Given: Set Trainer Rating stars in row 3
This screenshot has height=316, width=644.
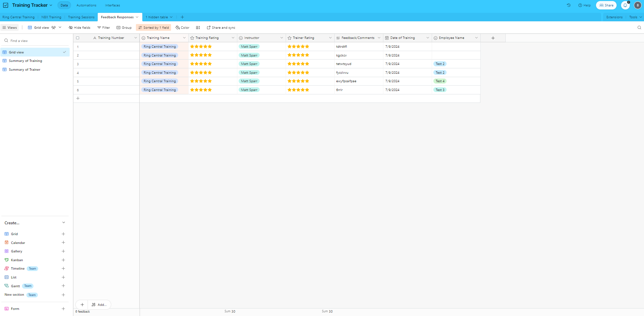Looking at the screenshot, I should (x=298, y=64).
